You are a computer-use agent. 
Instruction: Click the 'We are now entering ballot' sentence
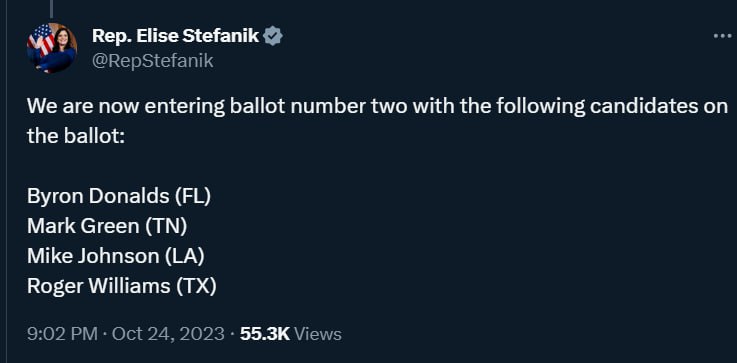(x=377, y=107)
